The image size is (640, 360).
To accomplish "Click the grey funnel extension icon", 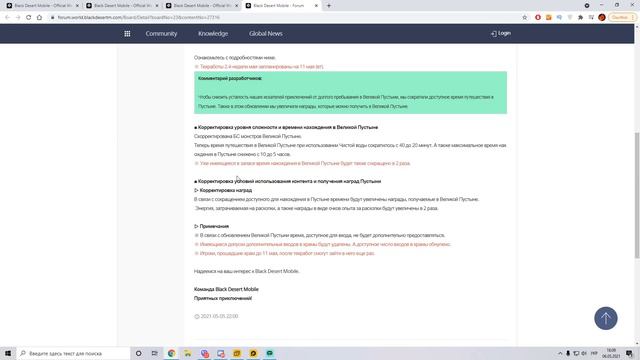I will click(x=570, y=18).
